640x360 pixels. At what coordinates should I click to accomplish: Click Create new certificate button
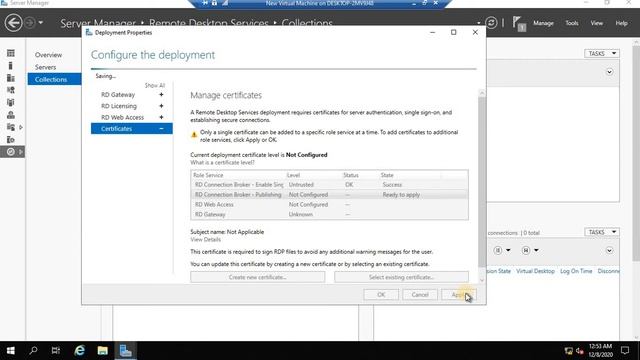pos(258,277)
